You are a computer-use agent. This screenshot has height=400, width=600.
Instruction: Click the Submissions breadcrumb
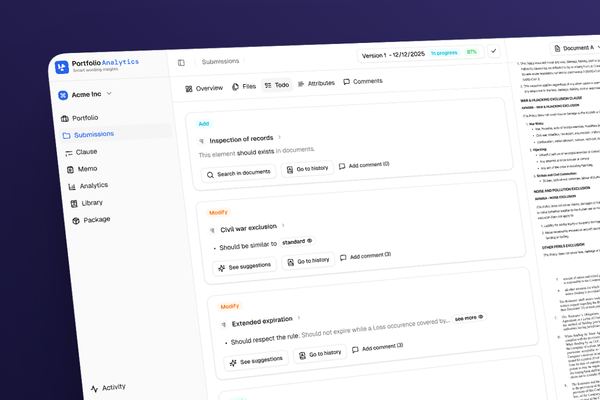point(220,61)
